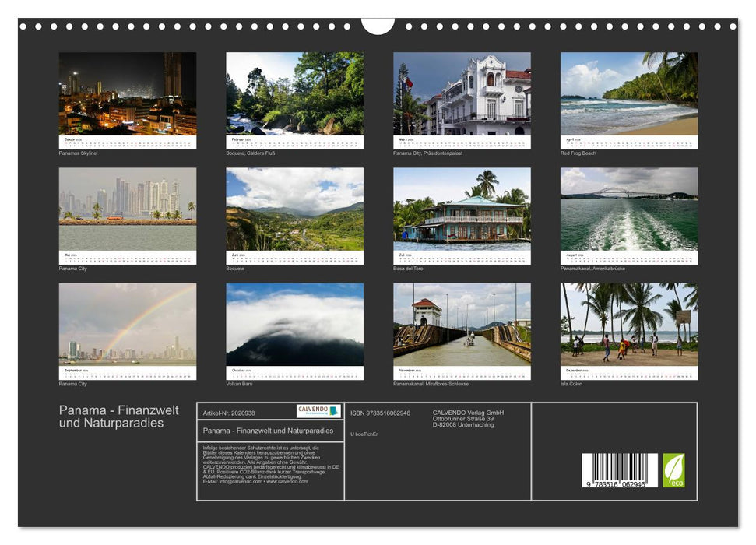Image resolution: width=756 pixels, height=545 pixels.
Task: Open the www.calvendo.com website link
Action: point(289,482)
